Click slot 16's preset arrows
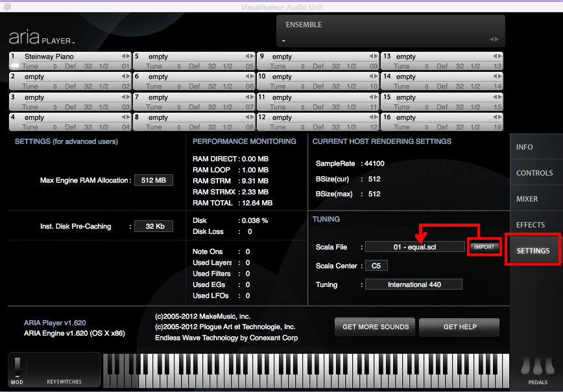Image resolution: width=563 pixels, height=392 pixels. click(497, 118)
